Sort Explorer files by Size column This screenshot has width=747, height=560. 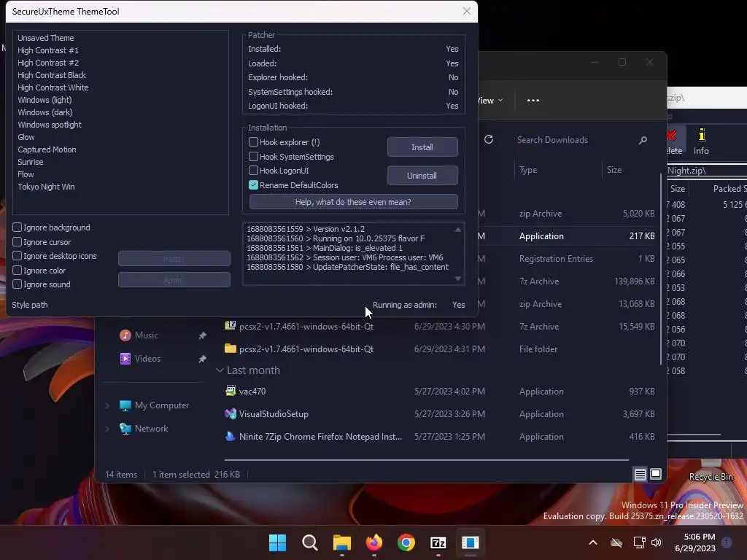coord(614,169)
